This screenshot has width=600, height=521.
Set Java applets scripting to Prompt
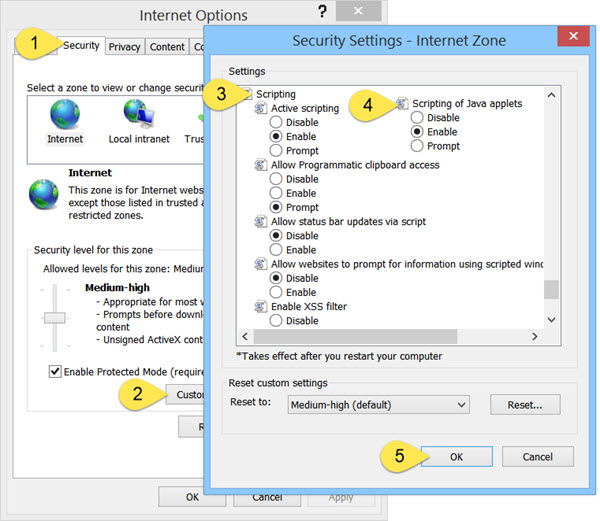tap(417, 146)
